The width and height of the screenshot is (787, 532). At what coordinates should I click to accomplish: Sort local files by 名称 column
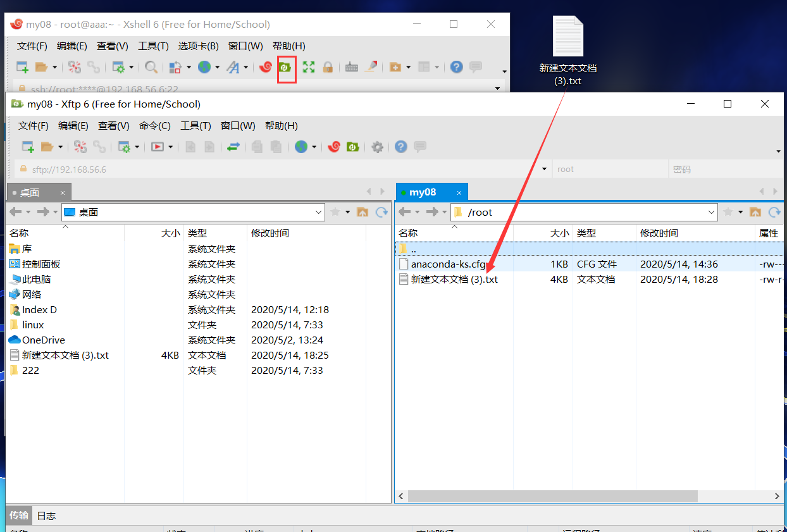[65, 233]
